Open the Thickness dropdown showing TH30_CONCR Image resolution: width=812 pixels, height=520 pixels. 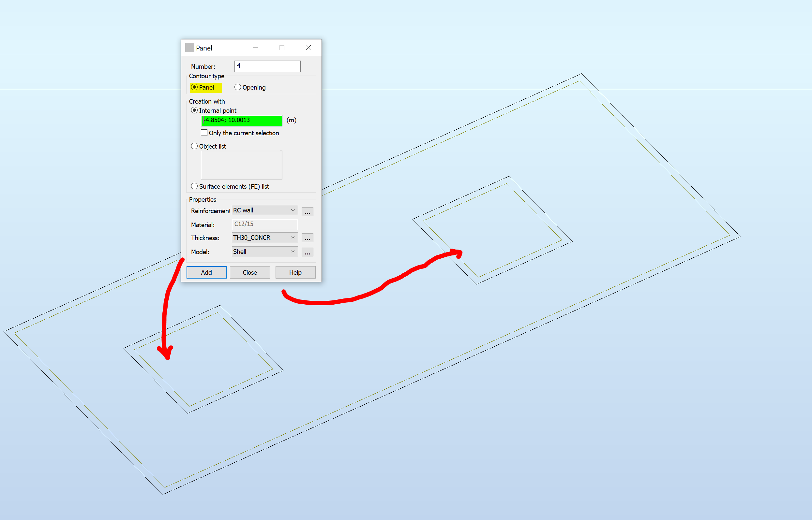[x=264, y=238]
